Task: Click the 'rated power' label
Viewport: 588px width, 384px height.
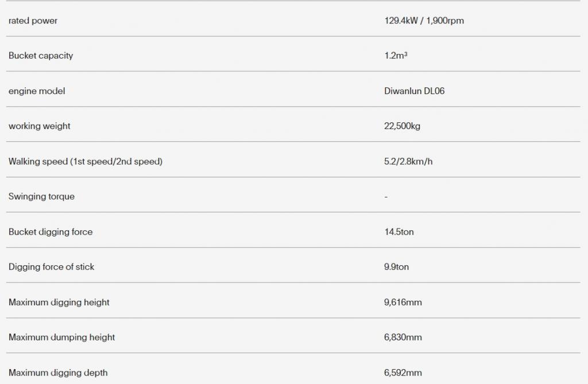Action: (x=33, y=21)
